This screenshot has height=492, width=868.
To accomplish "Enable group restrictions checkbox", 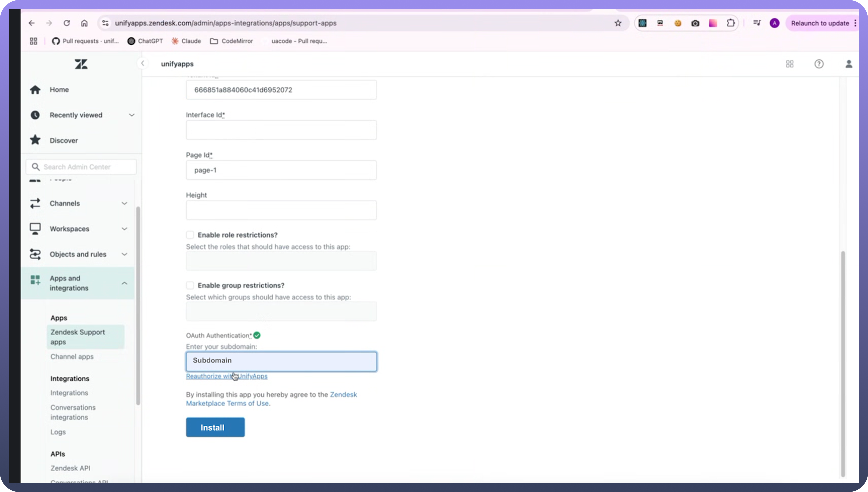I will (190, 285).
